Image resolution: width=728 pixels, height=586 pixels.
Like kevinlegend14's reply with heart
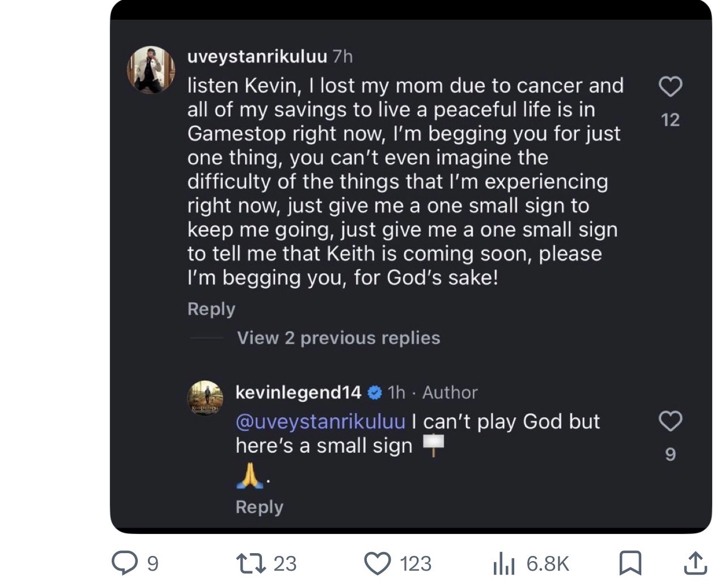[670, 422]
